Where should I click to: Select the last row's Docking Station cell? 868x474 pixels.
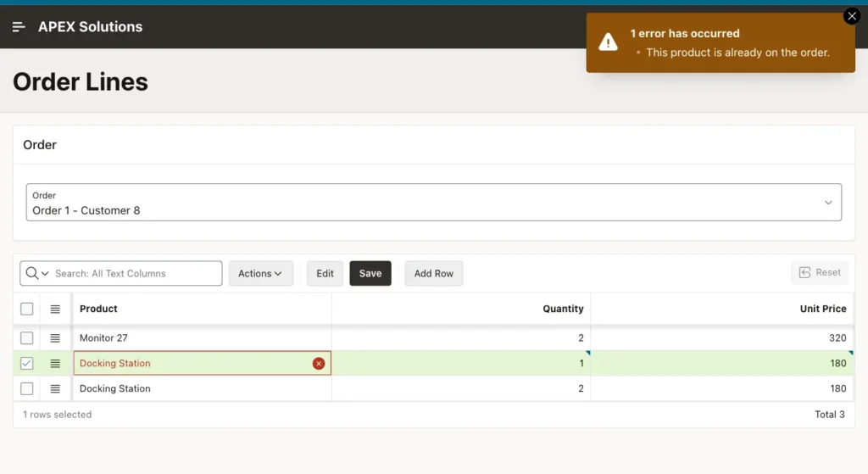(202, 388)
